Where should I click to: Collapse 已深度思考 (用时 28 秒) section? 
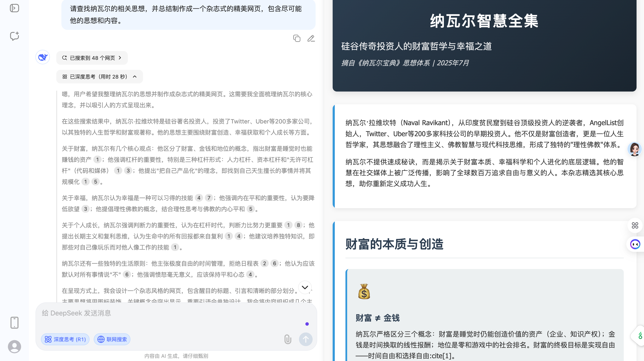click(100, 77)
